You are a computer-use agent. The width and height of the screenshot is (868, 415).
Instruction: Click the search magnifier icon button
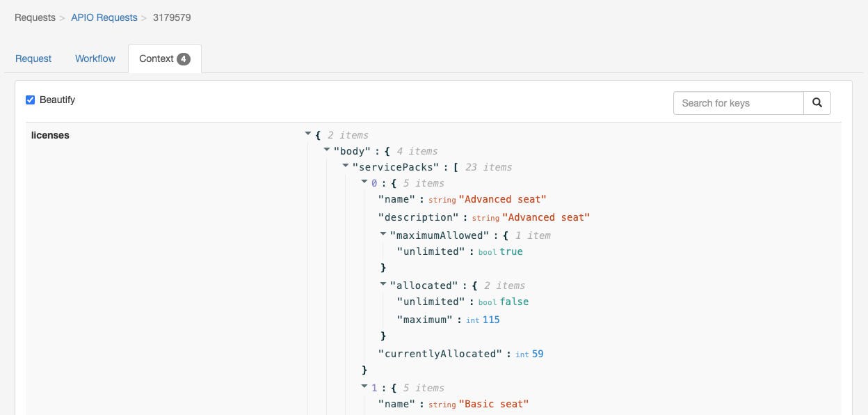817,103
